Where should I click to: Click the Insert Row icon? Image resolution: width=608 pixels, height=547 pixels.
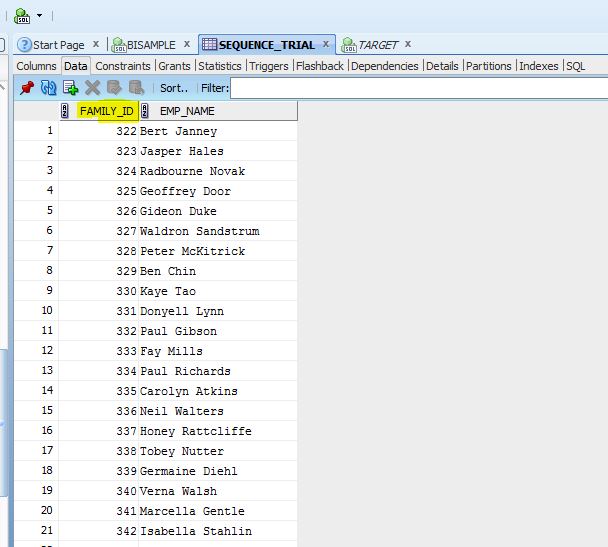pos(71,88)
